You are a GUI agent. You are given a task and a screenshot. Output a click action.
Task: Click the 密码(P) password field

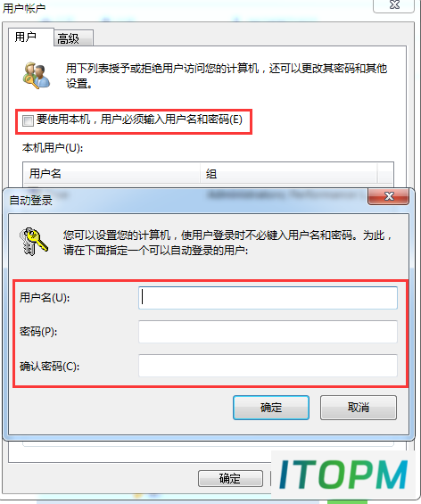click(268, 332)
